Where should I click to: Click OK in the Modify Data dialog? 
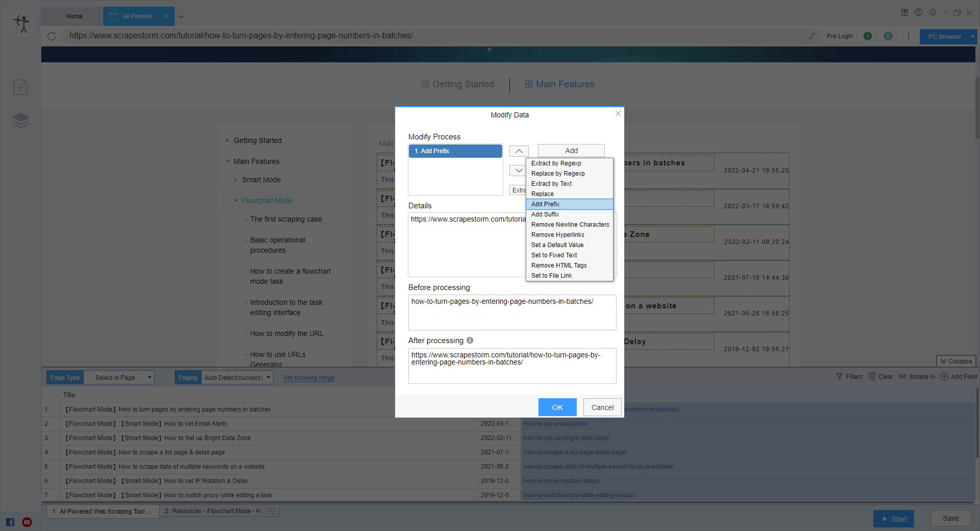[x=557, y=407]
